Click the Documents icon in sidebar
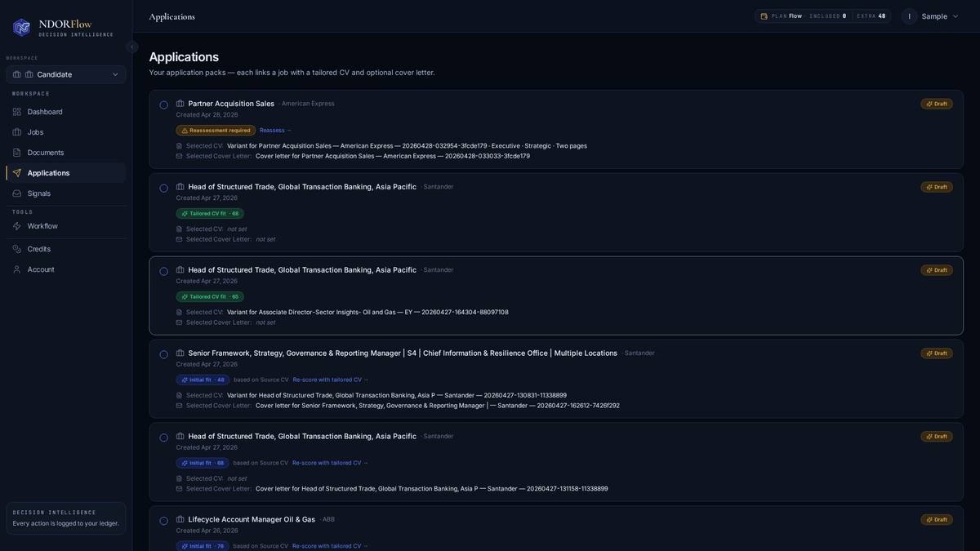 pyautogui.click(x=16, y=153)
